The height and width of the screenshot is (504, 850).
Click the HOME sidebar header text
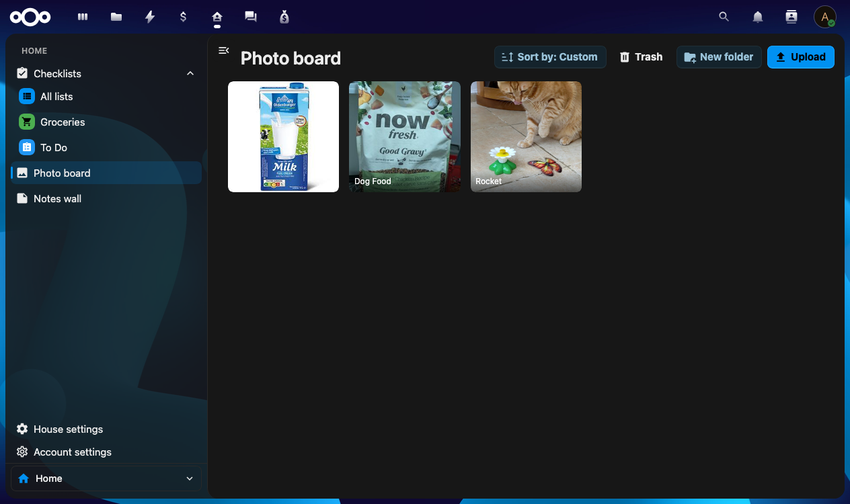click(34, 51)
